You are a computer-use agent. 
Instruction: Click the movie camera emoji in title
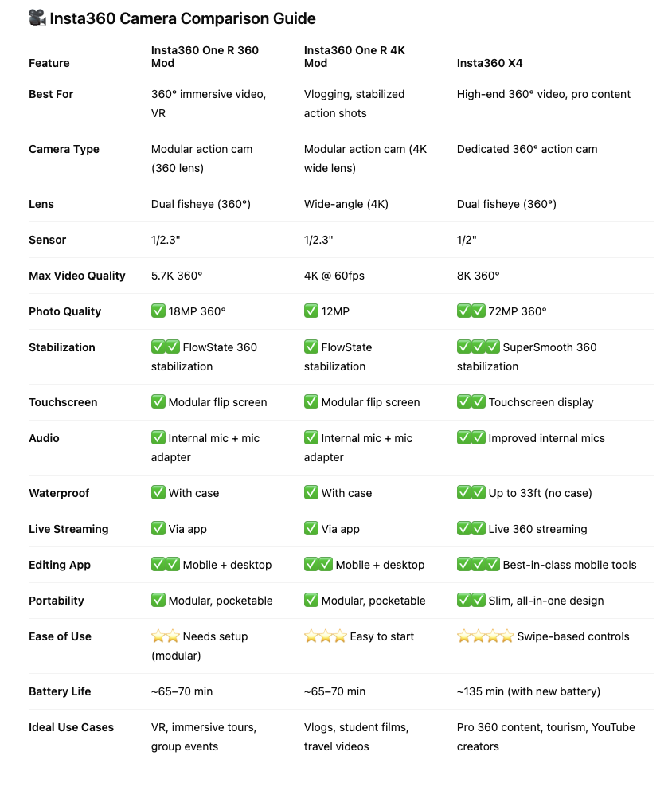[x=37, y=18]
